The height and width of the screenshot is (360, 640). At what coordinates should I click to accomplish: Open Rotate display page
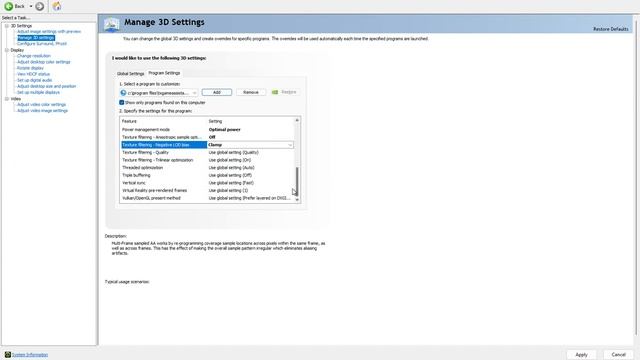point(30,68)
